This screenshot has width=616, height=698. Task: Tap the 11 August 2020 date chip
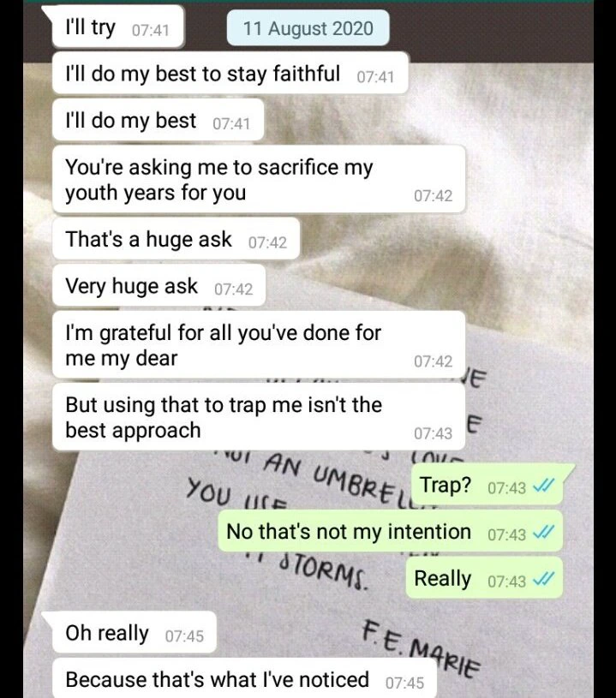[x=308, y=28]
